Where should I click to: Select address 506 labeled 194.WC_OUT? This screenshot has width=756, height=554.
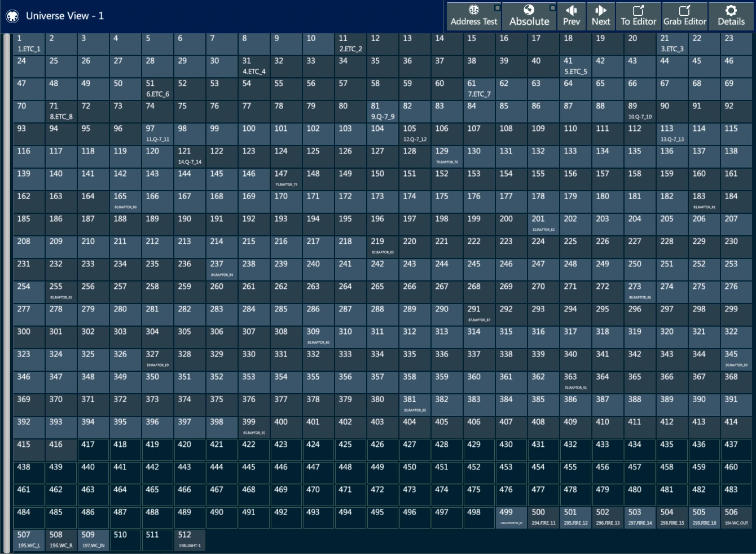736,518
